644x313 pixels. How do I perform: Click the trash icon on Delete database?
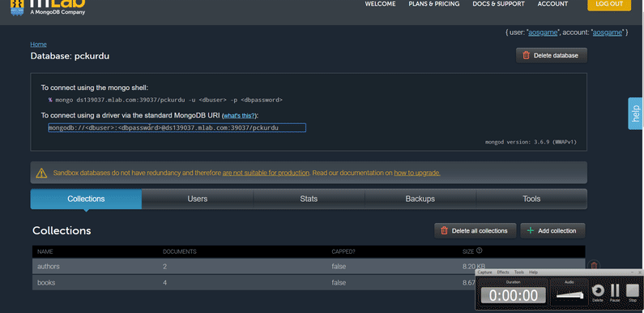[x=526, y=55]
